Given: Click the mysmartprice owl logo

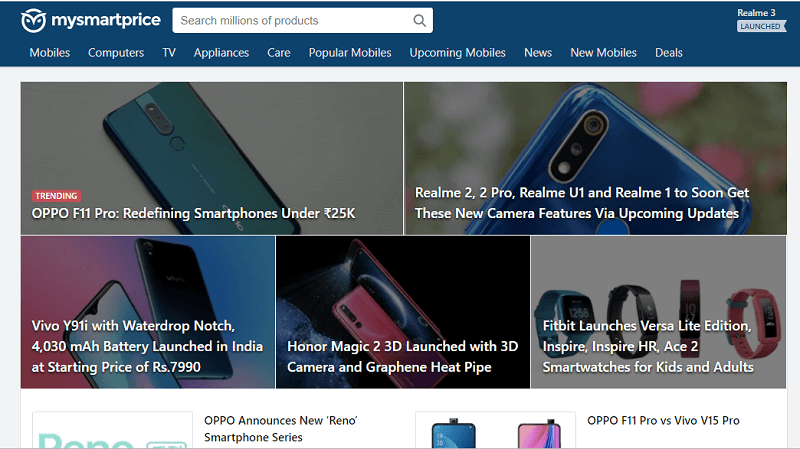Looking at the screenshot, I should click(x=34, y=20).
